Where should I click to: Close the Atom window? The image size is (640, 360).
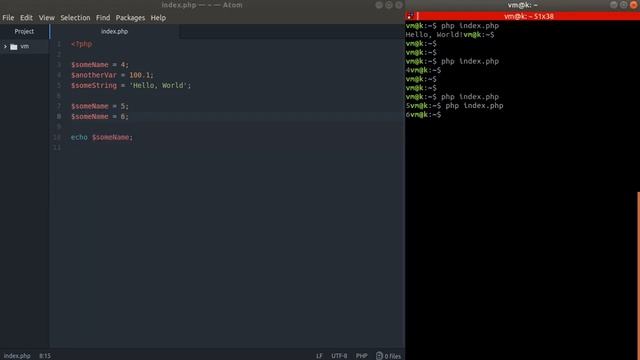pos(399,5)
